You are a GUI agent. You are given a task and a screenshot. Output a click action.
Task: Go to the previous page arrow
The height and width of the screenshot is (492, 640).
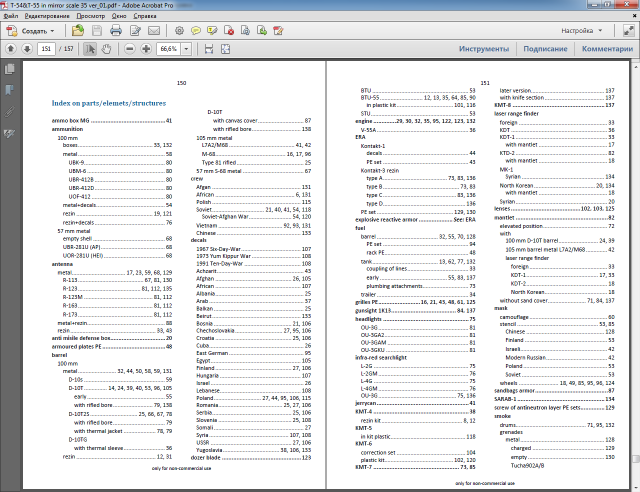tap(11, 48)
